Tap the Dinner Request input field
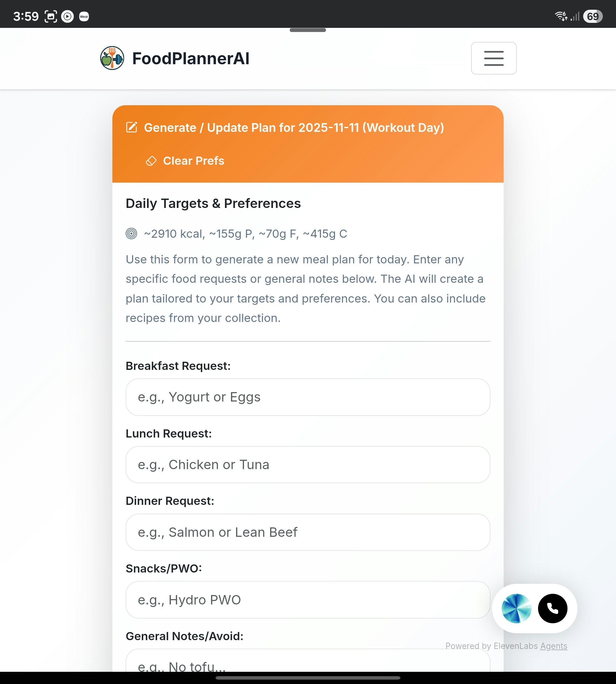Viewport: 616px width, 684px height. click(x=308, y=532)
